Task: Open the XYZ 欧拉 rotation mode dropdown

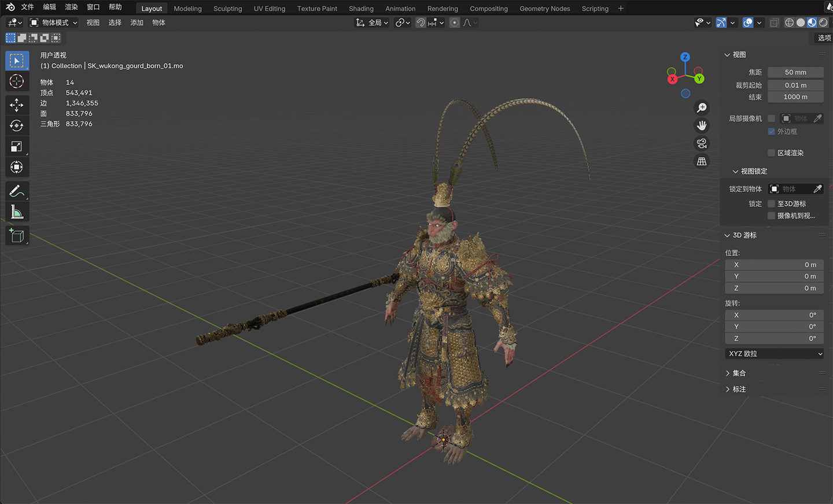Action: (x=775, y=354)
